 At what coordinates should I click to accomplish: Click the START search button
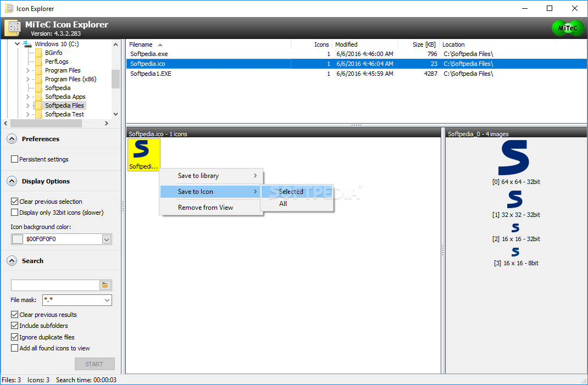[x=95, y=364]
